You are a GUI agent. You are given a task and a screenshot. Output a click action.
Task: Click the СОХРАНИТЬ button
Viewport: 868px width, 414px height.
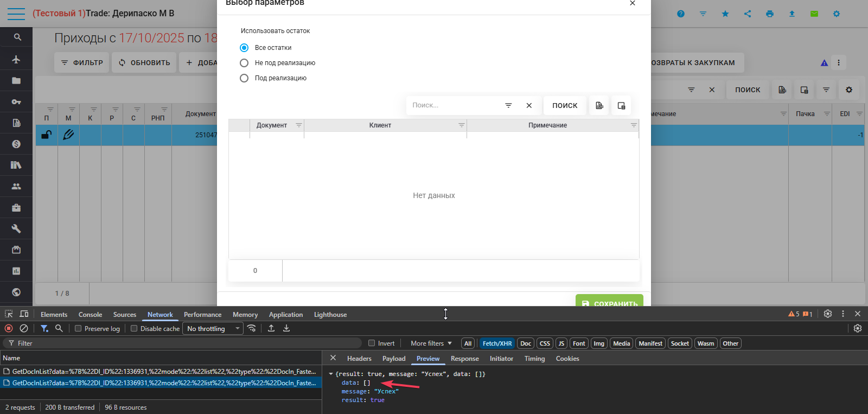click(609, 301)
